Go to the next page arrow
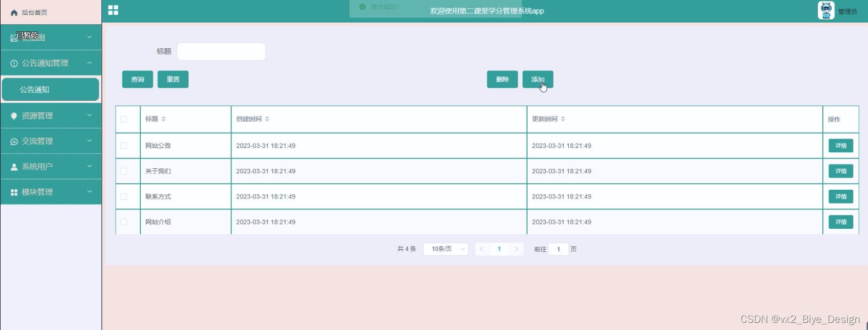This screenshot has width=868, height=330. click(x=517, y=249)
